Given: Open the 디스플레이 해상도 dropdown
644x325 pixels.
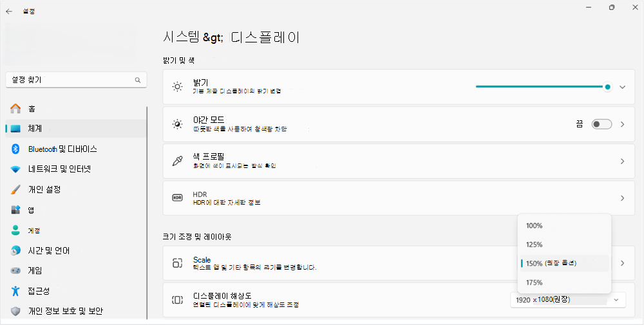Looking at the screenshot, I should [x=568, y=300].
